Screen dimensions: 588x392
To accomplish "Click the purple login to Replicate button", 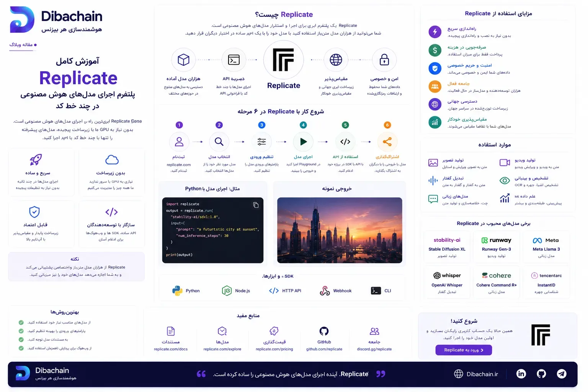I will (x=464, y=350).
